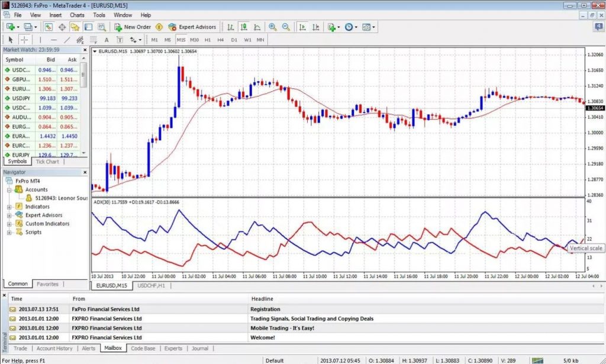The height and width of the screenshot is (364, 606).
Task: Expand the Custom Indicators tree node
Action: pos(9,224)
